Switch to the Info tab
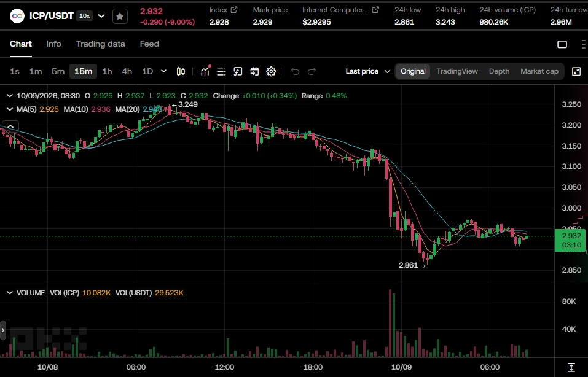 point(53,44)
